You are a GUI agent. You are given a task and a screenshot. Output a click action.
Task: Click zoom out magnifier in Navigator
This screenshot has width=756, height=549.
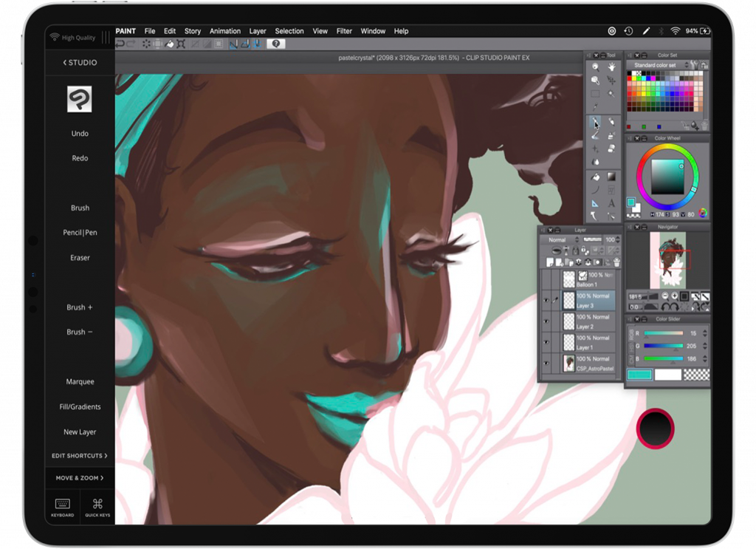665,296
